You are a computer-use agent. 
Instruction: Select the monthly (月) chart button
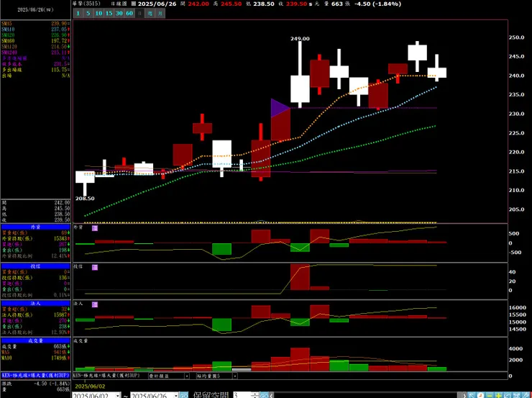pyautogui.click(x=160, y=13)
